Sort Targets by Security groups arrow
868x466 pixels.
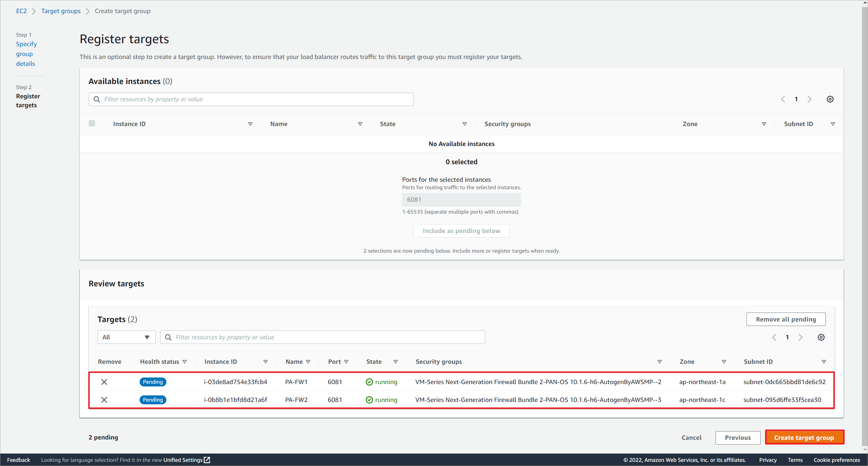pyautogui.click(x=659, y=361)
